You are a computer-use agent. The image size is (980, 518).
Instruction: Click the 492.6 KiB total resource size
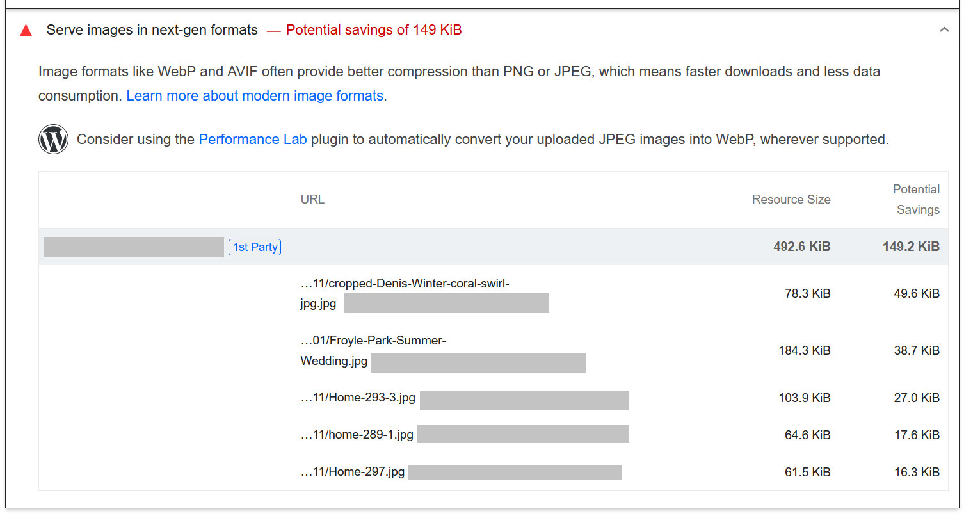click(801, 246)
